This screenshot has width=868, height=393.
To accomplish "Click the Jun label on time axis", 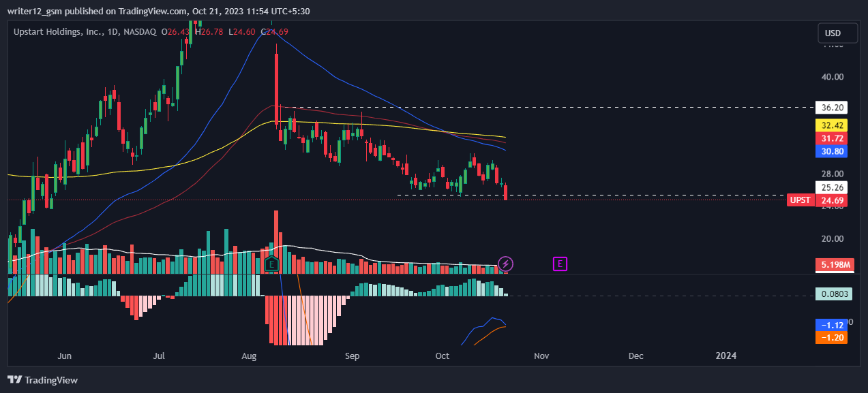I will pyautogui.click(x=65, y=356).
